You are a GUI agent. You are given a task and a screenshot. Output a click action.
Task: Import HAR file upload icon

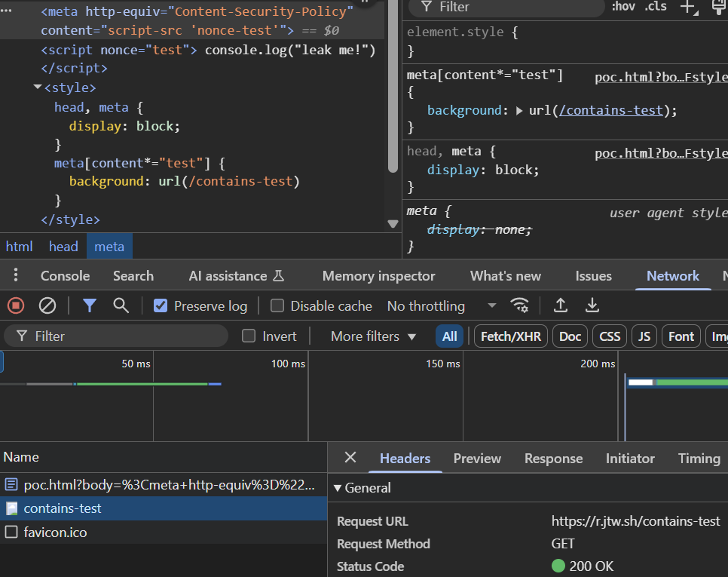coord(561,305)
